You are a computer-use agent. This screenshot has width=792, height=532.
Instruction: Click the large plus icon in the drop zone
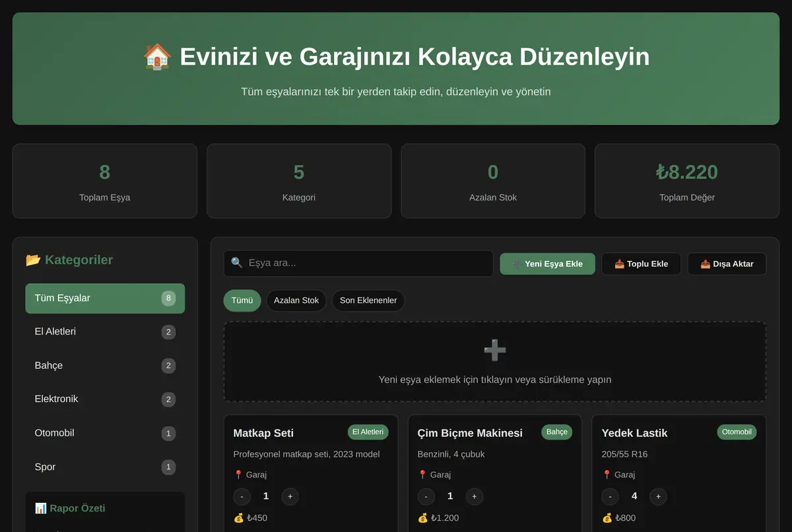[495, 350]
